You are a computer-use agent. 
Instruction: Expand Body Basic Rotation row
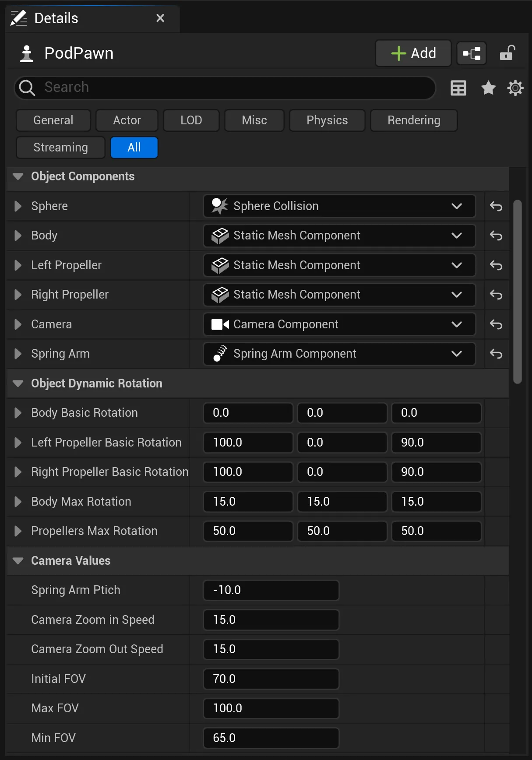pyautogui.click(x=18, y=413)
